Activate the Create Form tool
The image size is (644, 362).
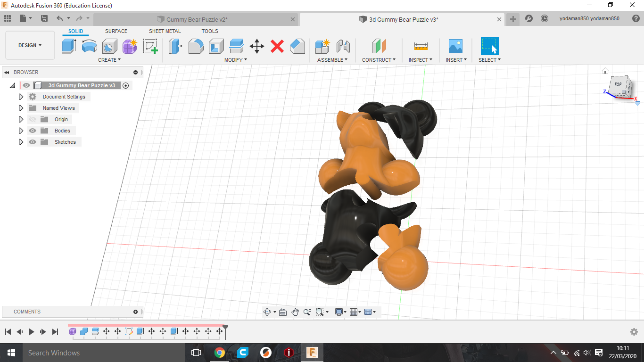point(130,46)
